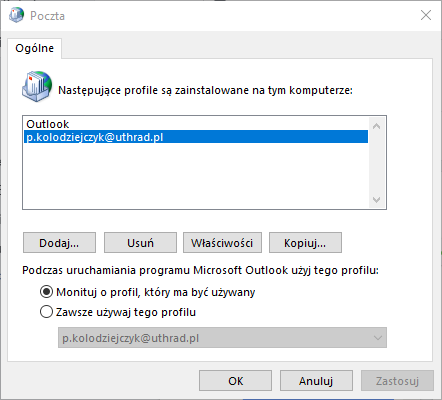Select Monituj o profil radio button
Viewport: 442px width, 400px height.
46,292
